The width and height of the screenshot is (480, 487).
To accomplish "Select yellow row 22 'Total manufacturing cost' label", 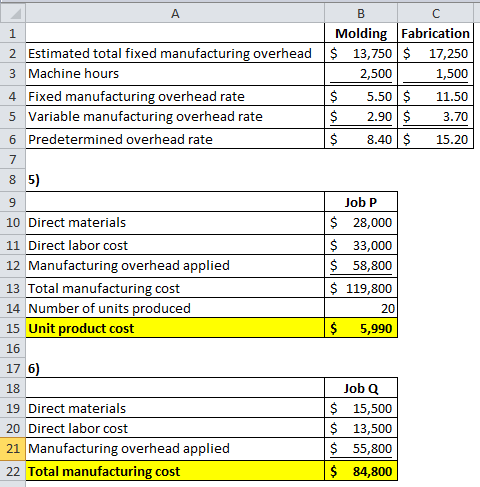I will point(175,471).
